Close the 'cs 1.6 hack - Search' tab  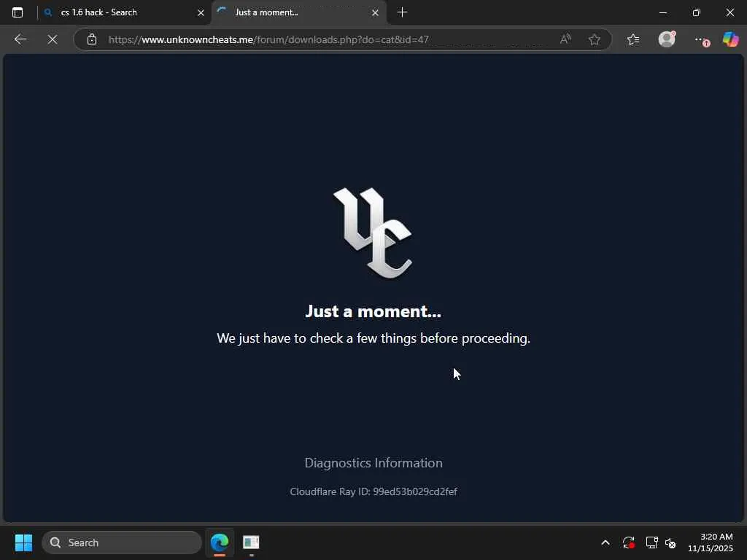201,13
